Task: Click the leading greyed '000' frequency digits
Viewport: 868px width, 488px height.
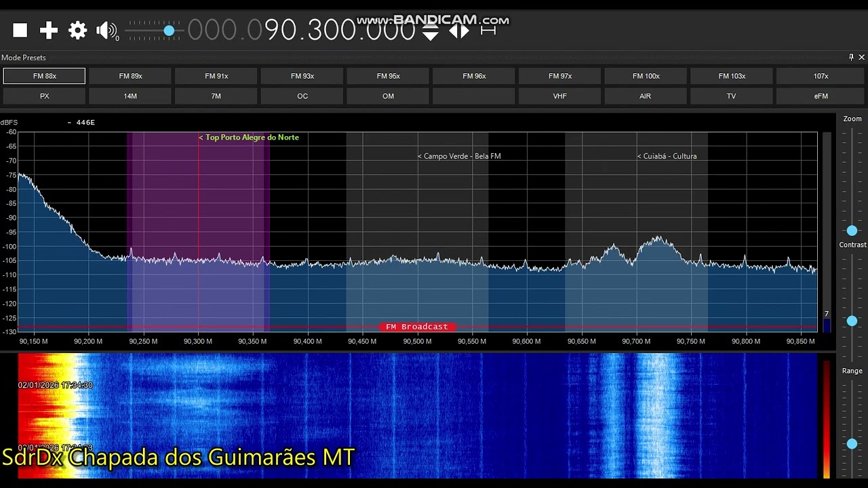Action: (x=212, y=30)
